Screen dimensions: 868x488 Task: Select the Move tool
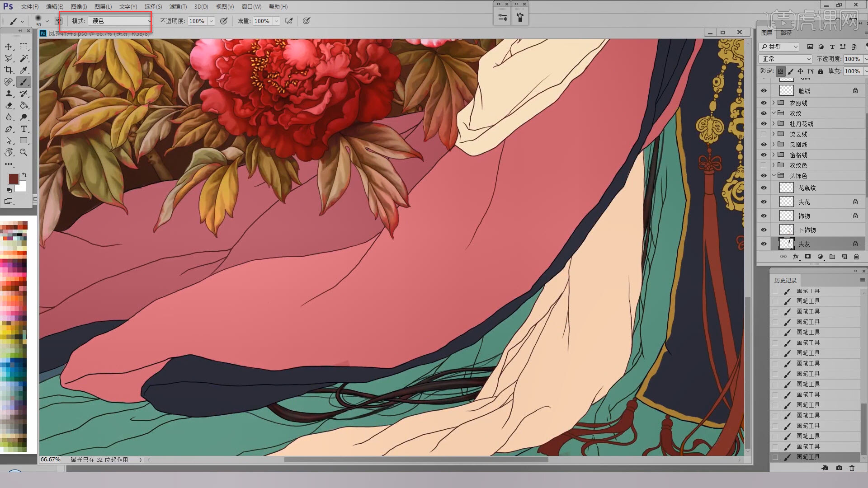tap(9, 47)
